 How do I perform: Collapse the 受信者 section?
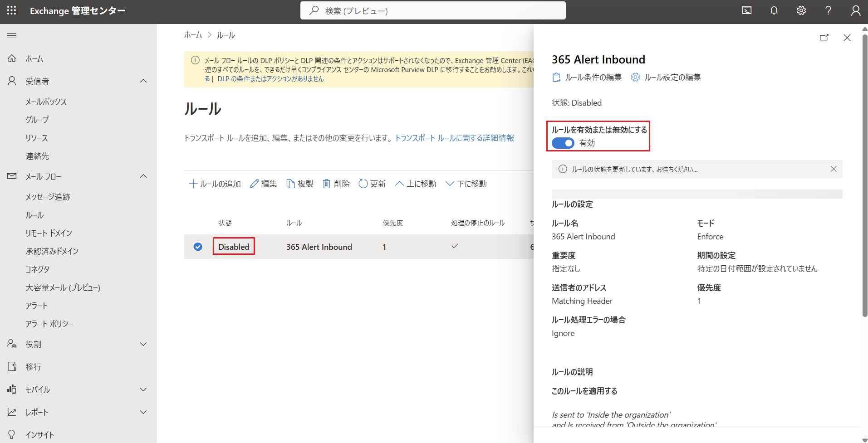pyautogui.click(x=143, y=81)
